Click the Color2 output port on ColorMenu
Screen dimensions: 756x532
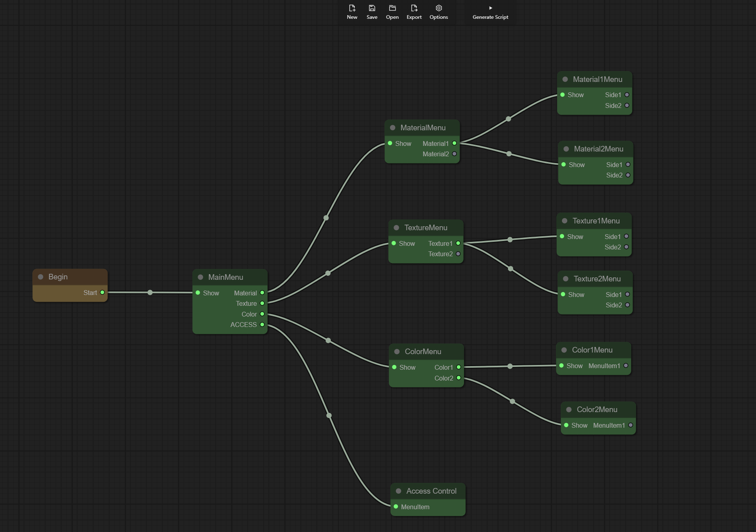(x=459, y=378)
